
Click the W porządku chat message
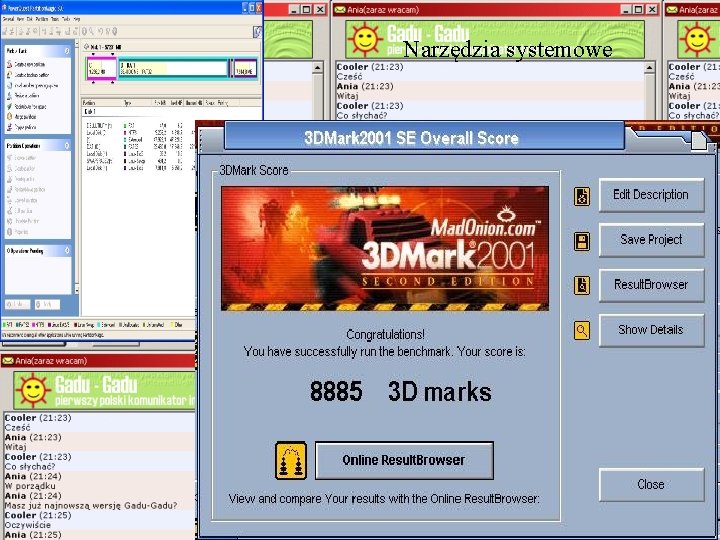[30, 486]
